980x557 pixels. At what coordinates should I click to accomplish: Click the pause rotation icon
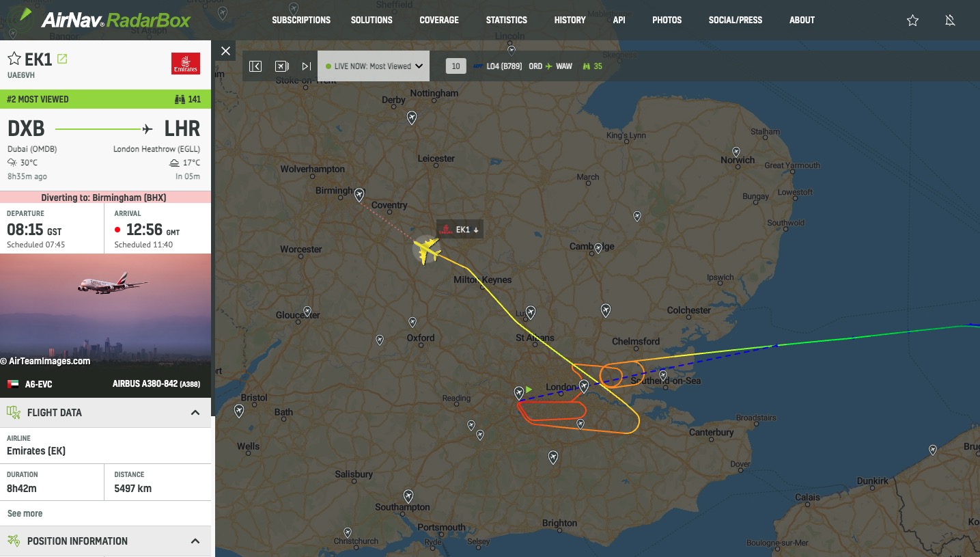click(x=282, y=66)
